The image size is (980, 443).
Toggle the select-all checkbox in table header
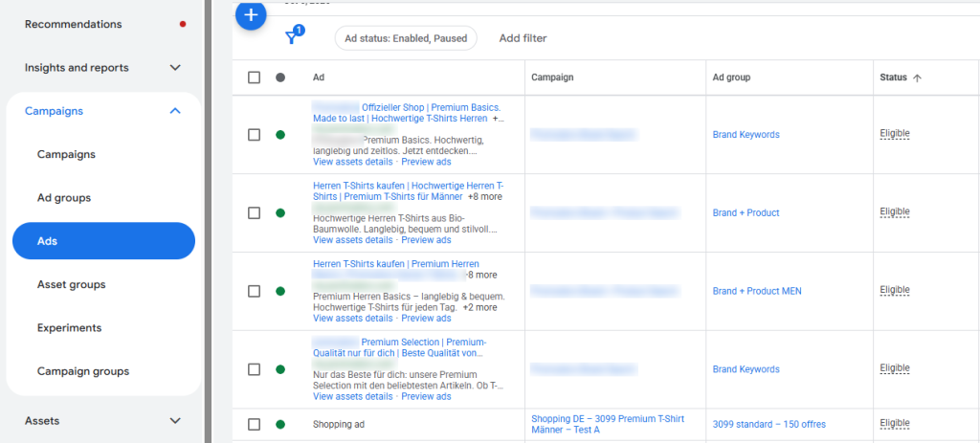point(254,78)
